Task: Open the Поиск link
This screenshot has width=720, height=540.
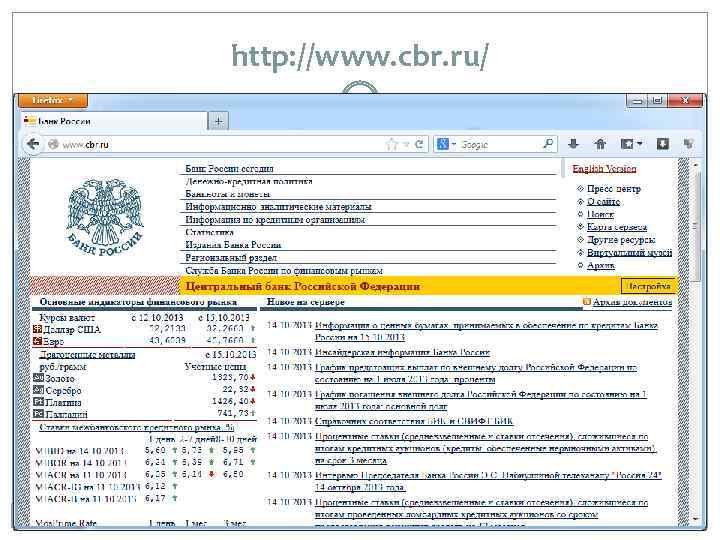Action: 600,214
